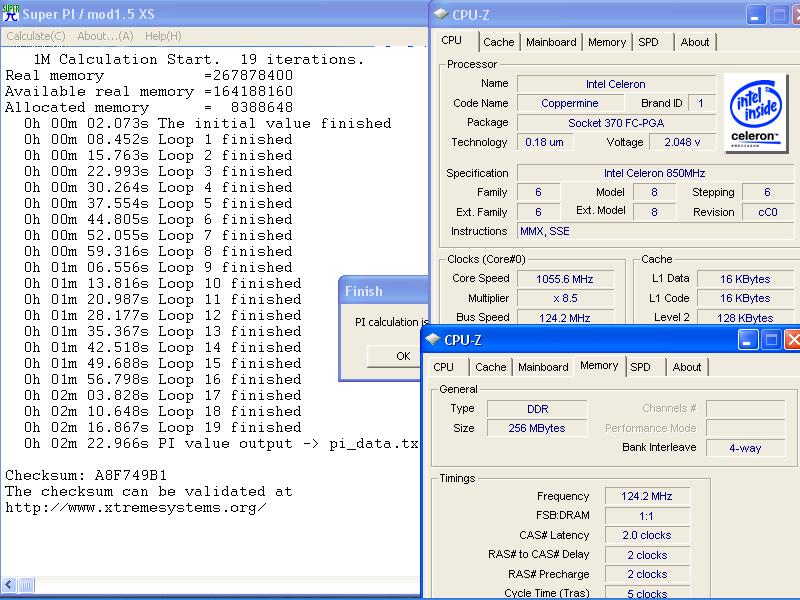Select the Memory tab in upper CPU-Z
Image resolution: width=800 pixels, height=600 pixels.
[x=607, y=42]
